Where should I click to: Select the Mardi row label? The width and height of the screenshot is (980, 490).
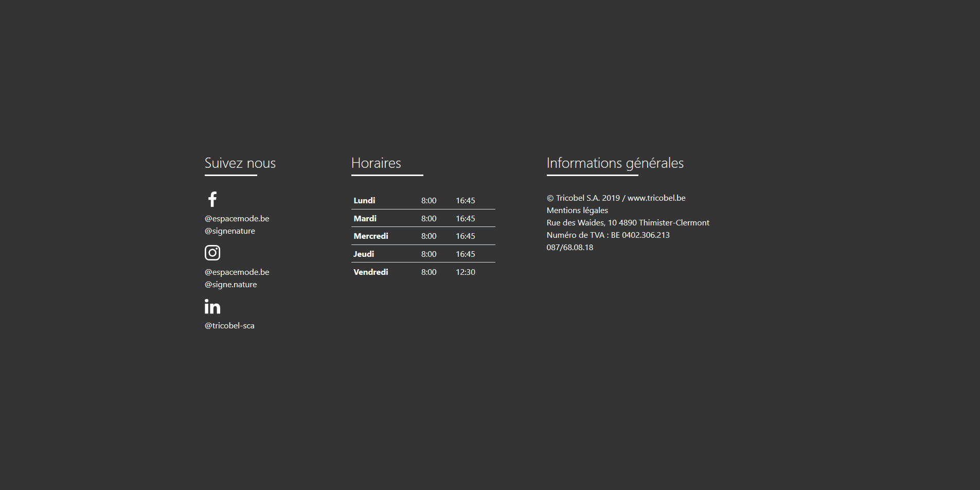click(365, 218)
